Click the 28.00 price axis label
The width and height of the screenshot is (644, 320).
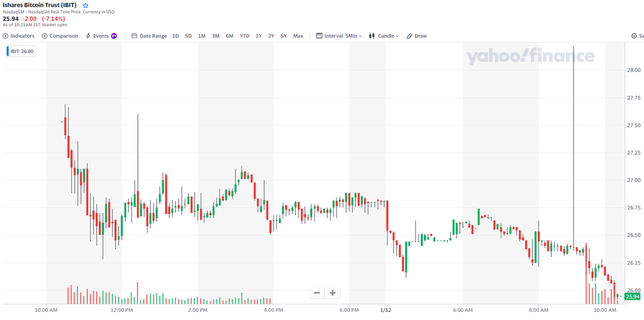tap(633, 70)
